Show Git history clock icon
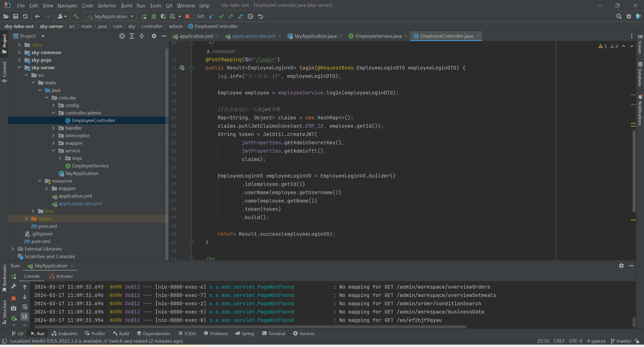This screenshot has width=644, height=347. (250, 16)
